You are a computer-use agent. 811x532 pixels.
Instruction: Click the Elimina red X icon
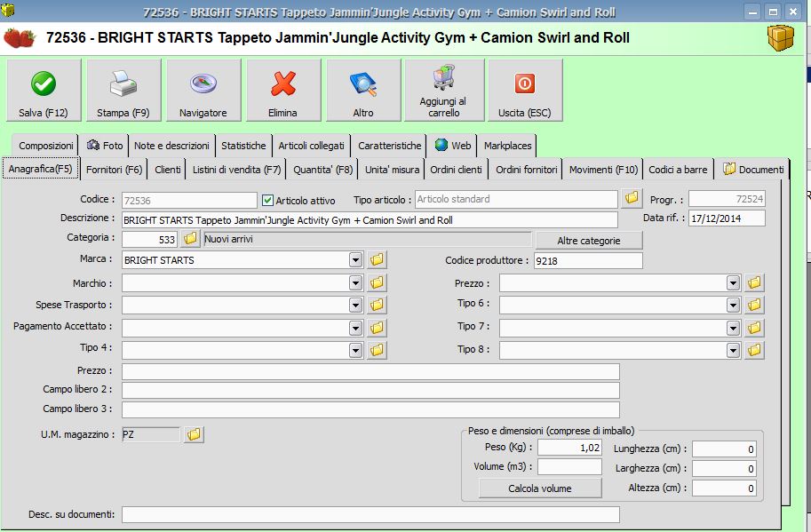click(x=282, y=84)
